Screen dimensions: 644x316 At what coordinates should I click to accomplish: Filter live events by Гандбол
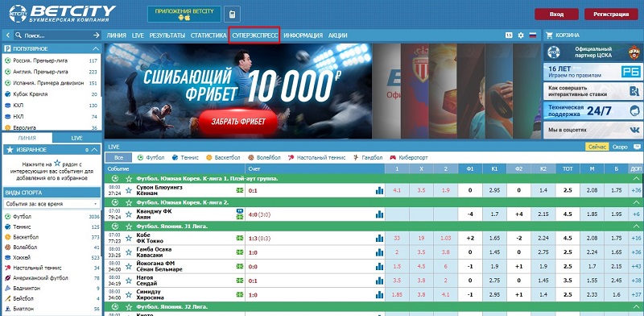pos(368,157)
